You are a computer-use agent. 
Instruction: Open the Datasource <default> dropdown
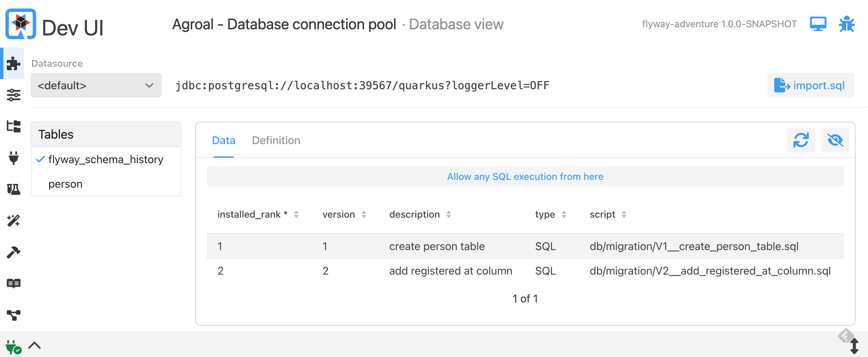(96, 85)
